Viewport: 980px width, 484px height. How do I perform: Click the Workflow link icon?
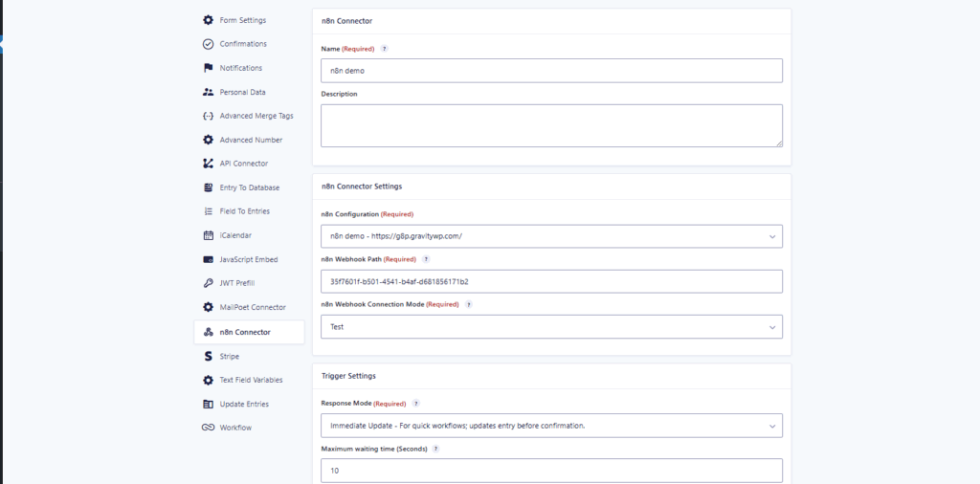[x=209, y=428]
